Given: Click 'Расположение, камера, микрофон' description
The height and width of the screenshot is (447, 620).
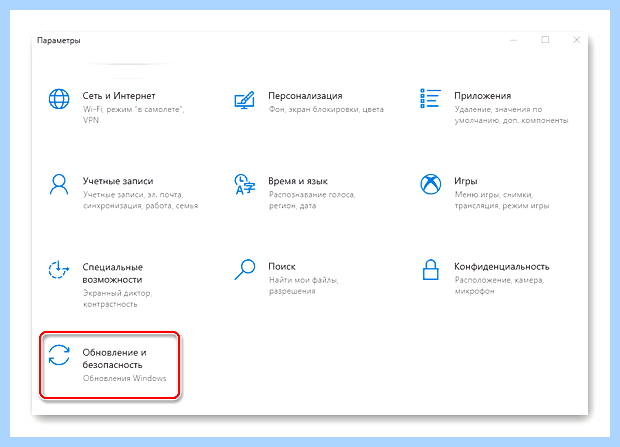Looking at the screenshot, I should (499, 285).
